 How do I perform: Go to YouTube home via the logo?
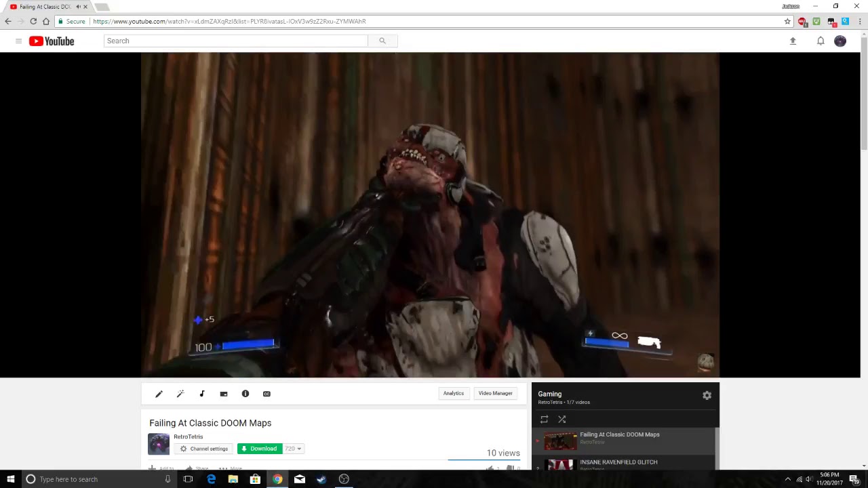click(52, 41)
